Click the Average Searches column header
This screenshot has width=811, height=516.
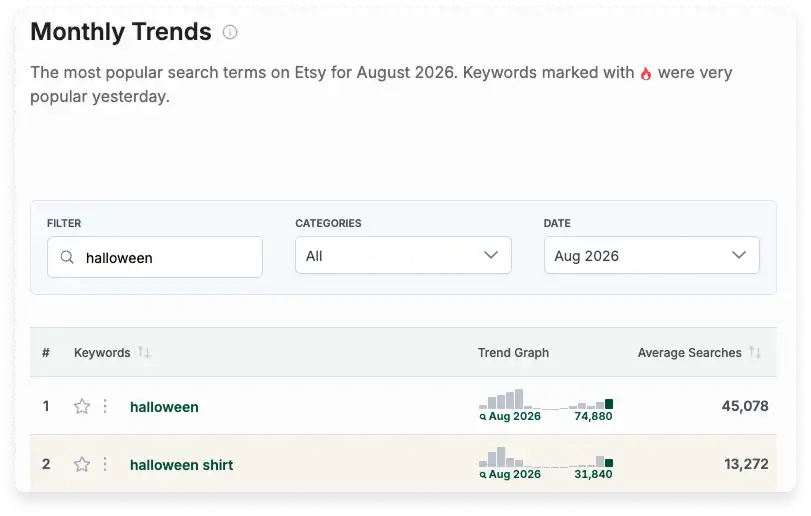click(x=689, y=353)
